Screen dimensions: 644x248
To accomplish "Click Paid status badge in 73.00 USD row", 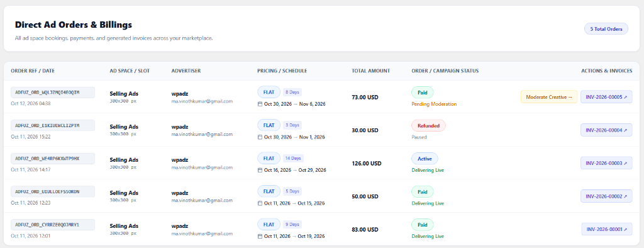I will pyautogui.click(x=422, y=93).
